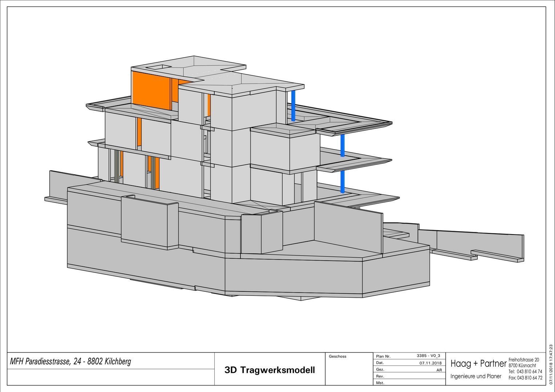Click the date value '07.11.2018'
Viewport: 555px width, 392px height.
coord(430,363)
